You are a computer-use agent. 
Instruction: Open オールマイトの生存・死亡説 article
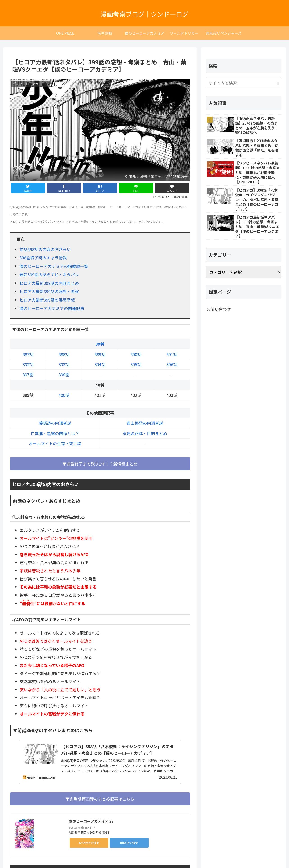(x=55, y=444)
